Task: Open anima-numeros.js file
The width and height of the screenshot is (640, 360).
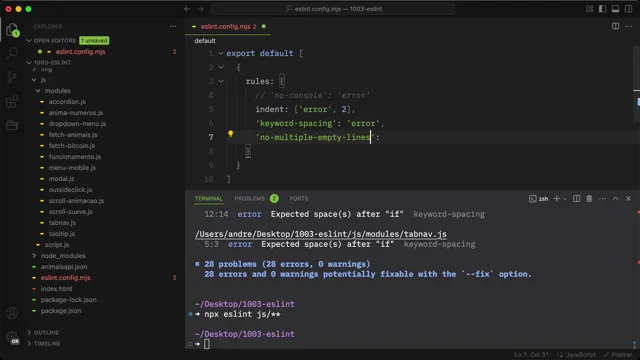Action: tap(76, 113)
